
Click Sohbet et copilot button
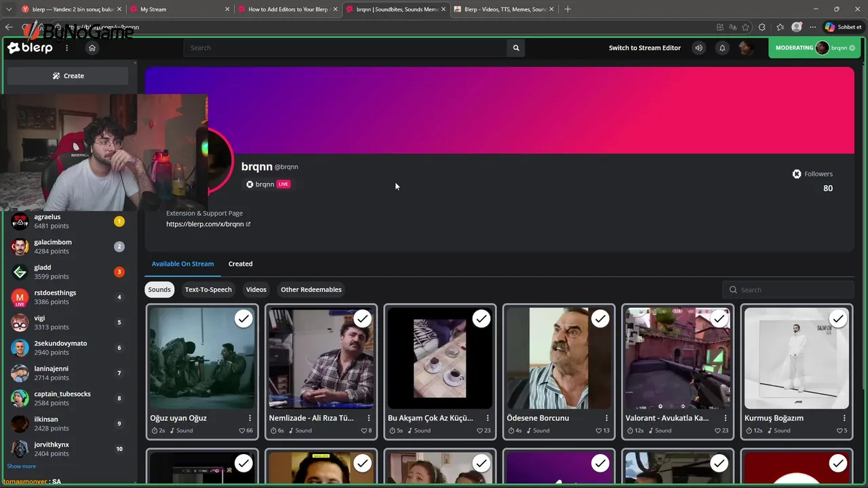point(843,27)
